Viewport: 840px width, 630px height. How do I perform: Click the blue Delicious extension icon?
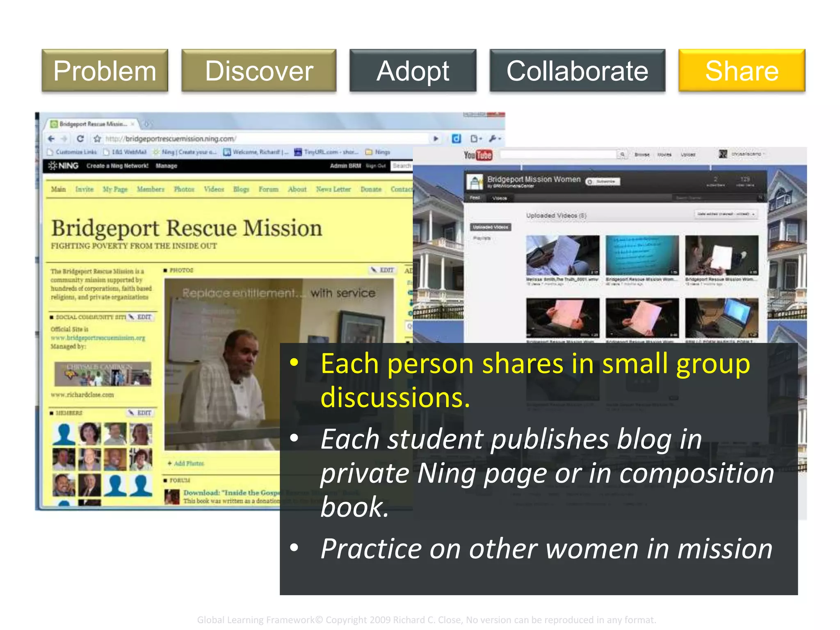click(x=456, y=139)
